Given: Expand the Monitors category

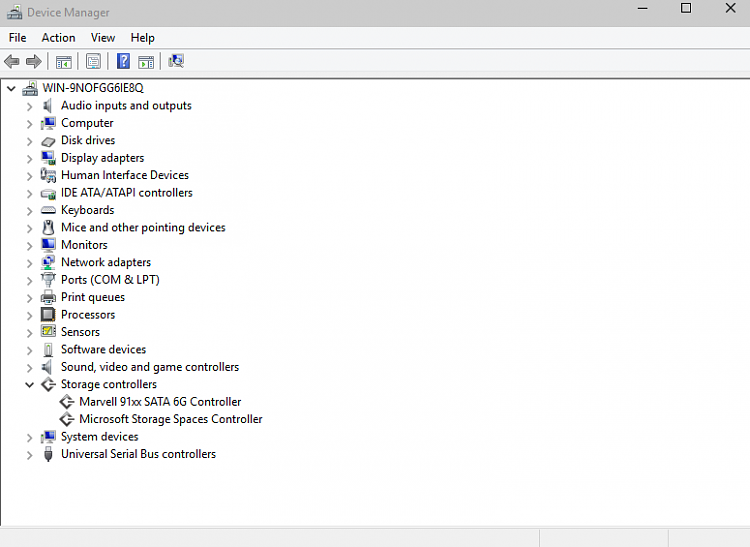Looking at the screenshot, I should tap(29, 246).
